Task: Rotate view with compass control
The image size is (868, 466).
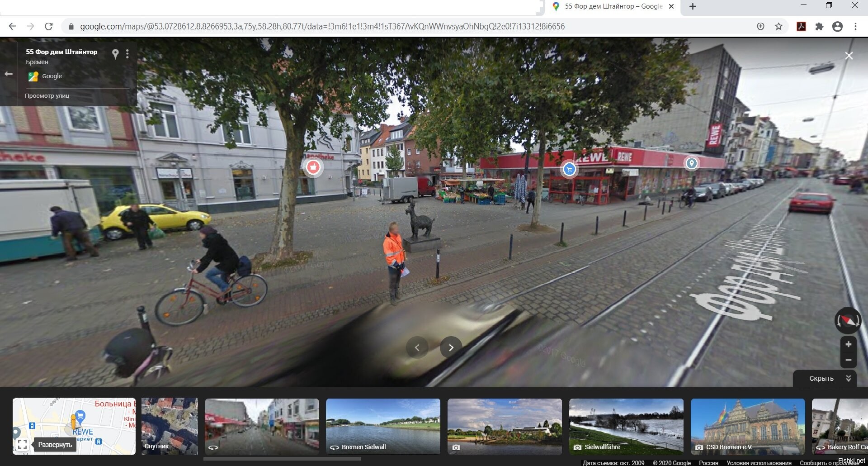Action: tap(848, 321)
